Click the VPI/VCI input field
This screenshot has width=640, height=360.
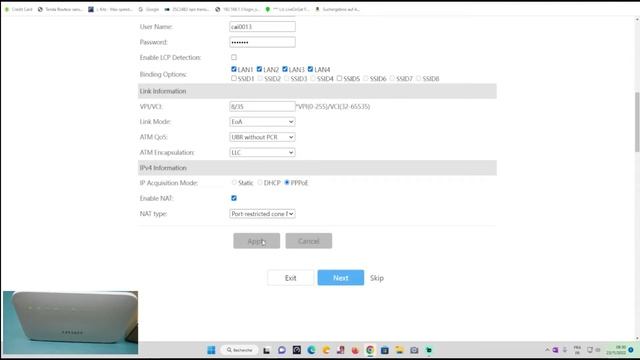(262, 107)
